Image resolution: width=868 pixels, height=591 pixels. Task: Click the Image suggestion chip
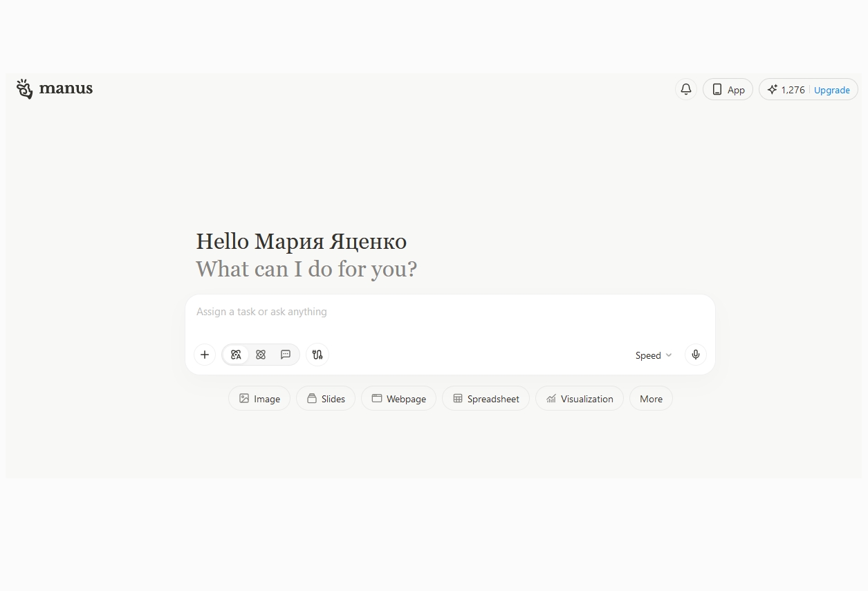(259, 399)
